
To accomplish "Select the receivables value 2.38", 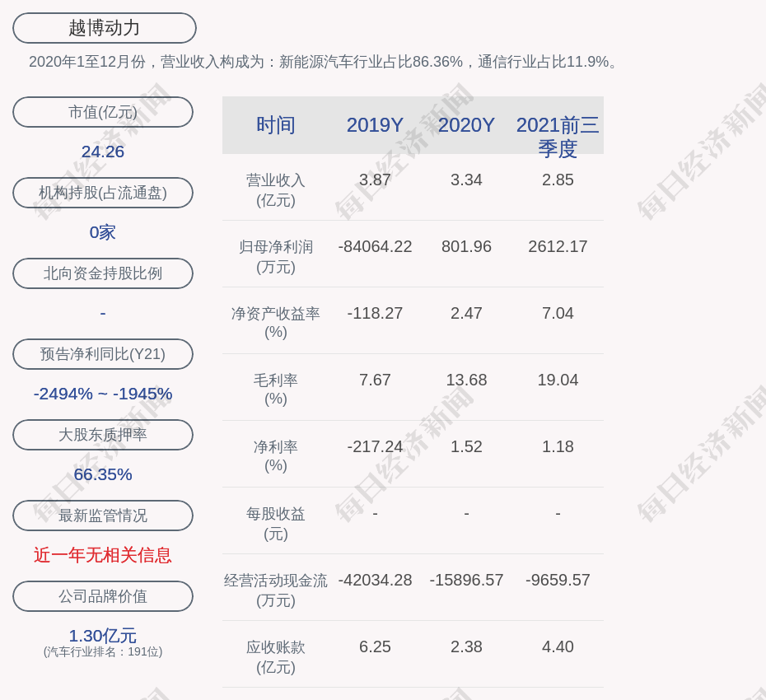I will coord(466,646).
